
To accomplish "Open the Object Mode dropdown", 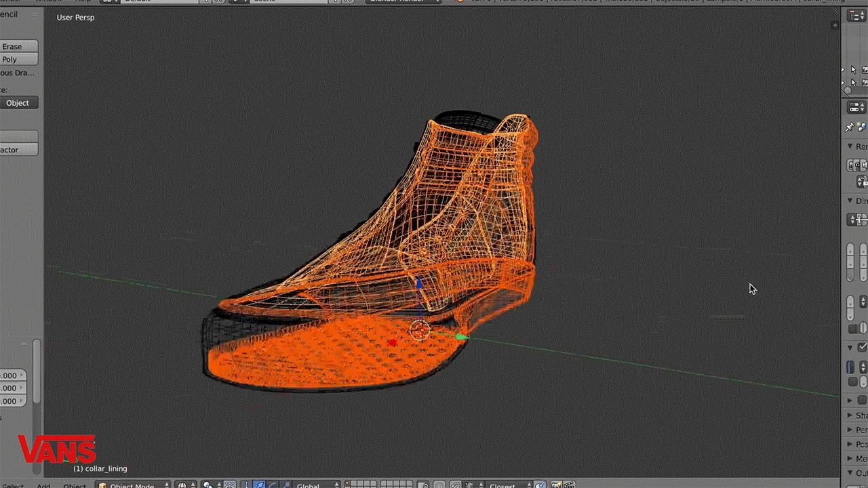I will click(x=133, y=485).
